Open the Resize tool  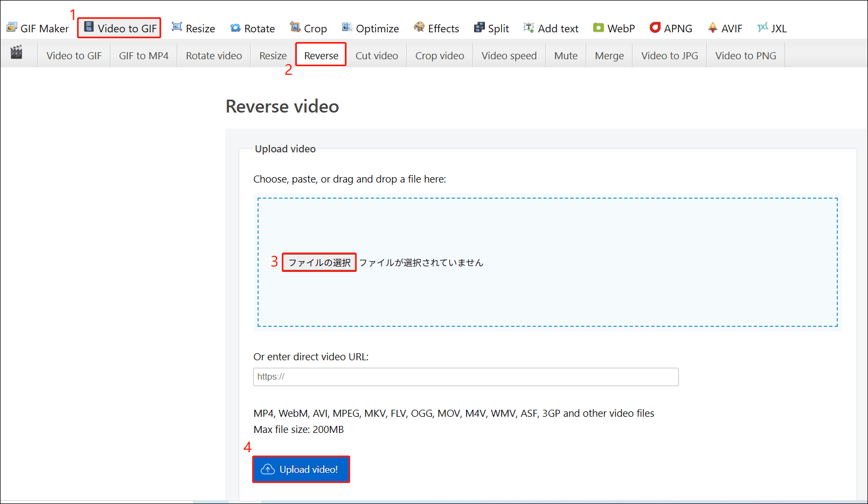pos(193,28)
